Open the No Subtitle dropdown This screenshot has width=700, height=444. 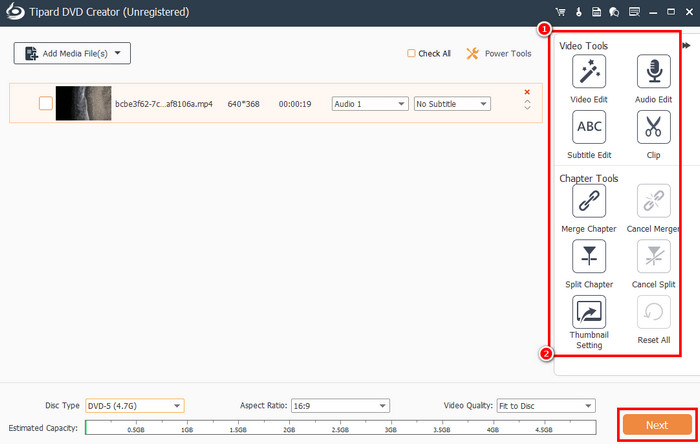[x=452, y=104]
